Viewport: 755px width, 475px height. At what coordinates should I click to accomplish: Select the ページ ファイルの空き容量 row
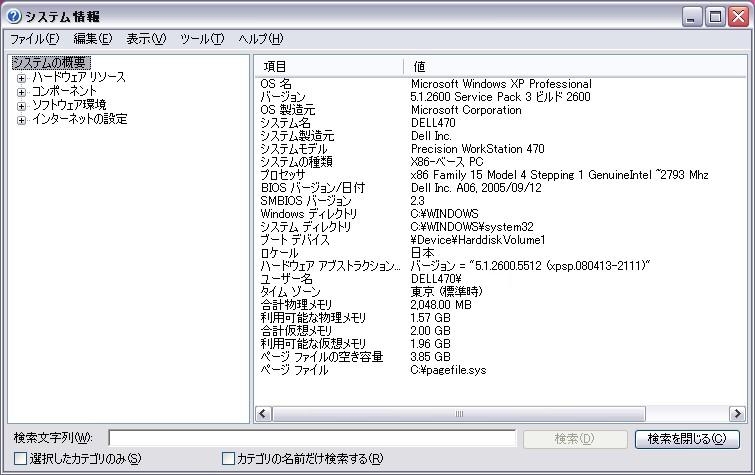pyautogui.click(x=501, y=357)
